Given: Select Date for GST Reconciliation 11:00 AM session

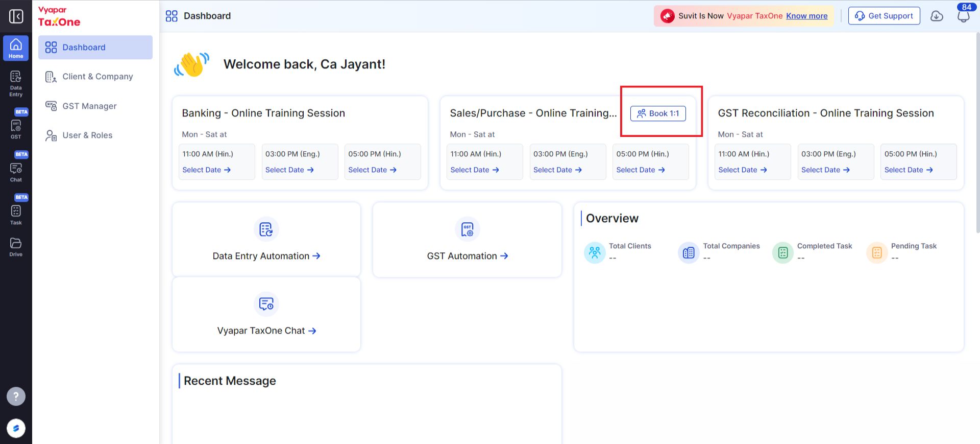Looking at the screenshot, I should point(743,170).
